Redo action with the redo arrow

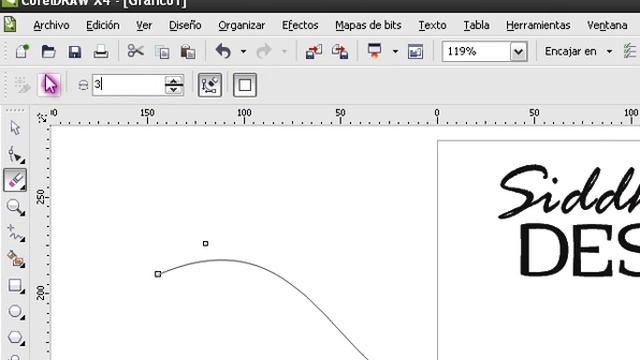(x=264, y=51)
